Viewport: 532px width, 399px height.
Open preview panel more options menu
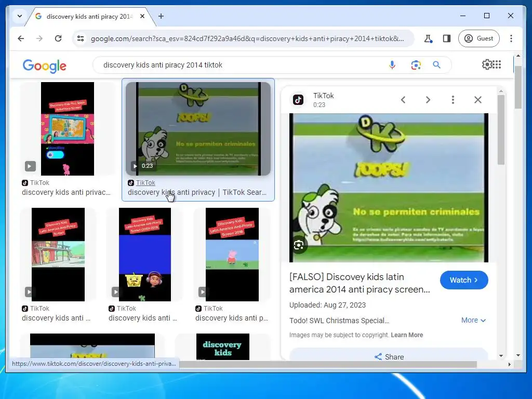click(453, 100)
